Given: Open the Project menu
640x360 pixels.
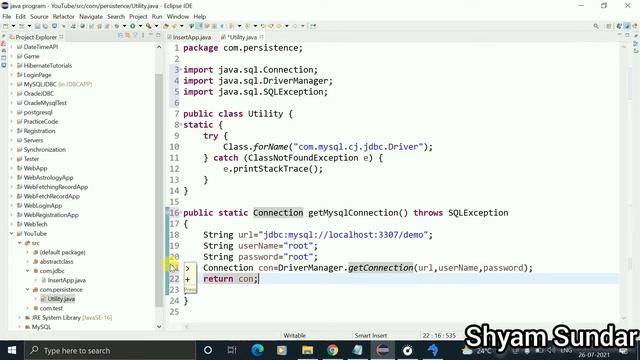Looking at the screenshot, I should coord(138,16).
